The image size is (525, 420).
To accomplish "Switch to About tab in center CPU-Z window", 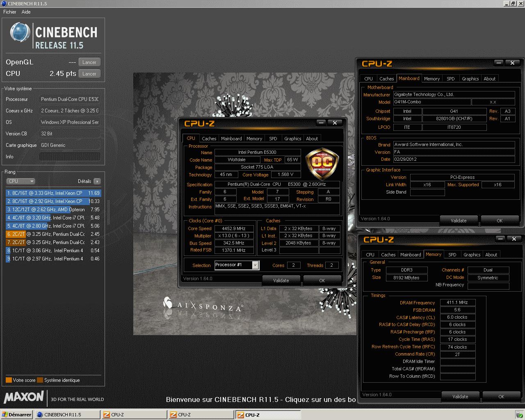I will (312, 139).
